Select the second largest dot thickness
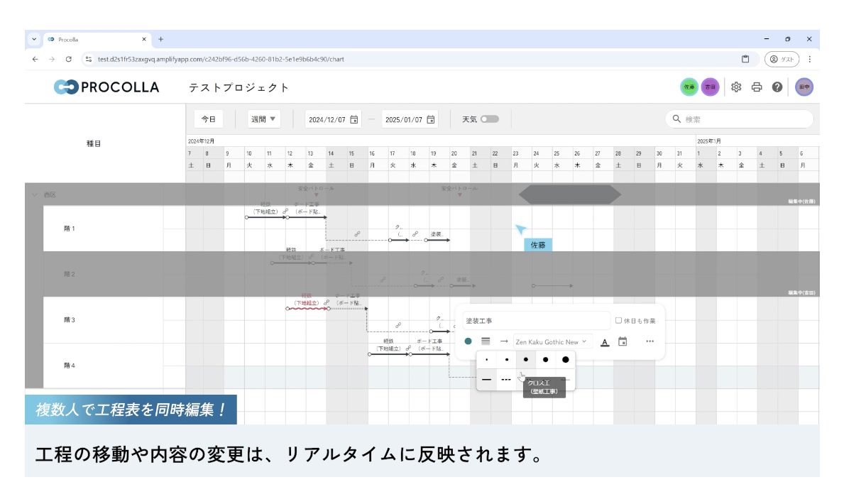866x504 pixels. (x=545, y=360)
